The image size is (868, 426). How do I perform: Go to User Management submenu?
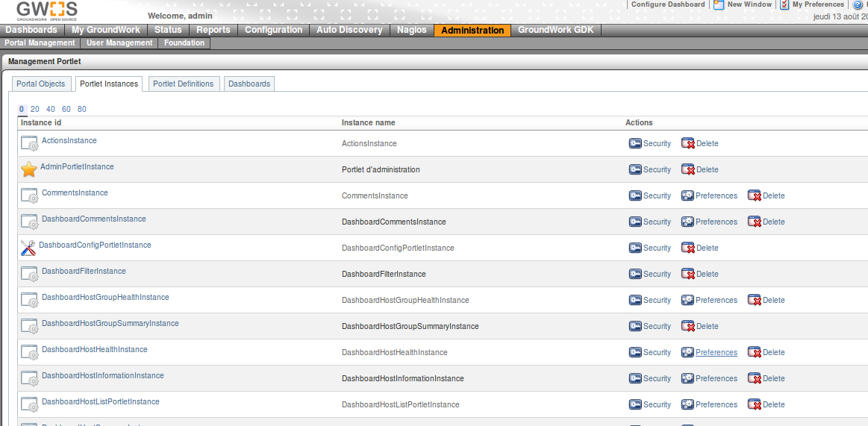point(119,43)
